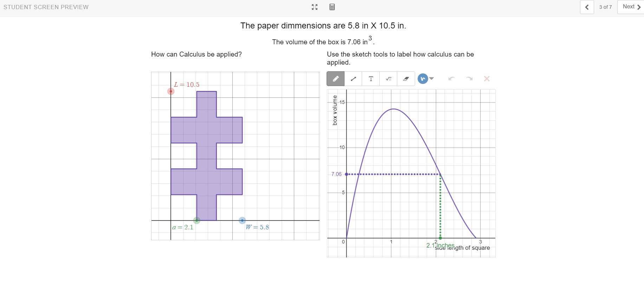
Task: Click the green a = 2.1 point
Action: click(x=197, y=221)
